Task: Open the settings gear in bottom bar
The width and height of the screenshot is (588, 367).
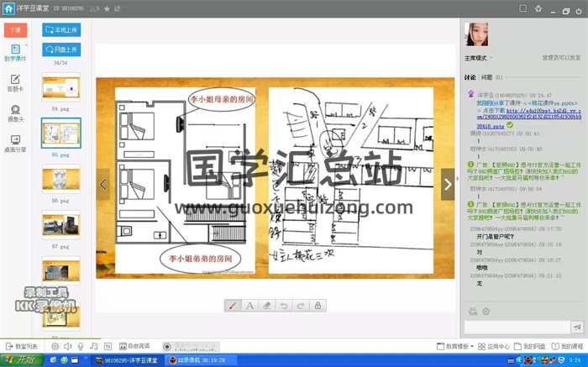Action: [x=55, y=346]
